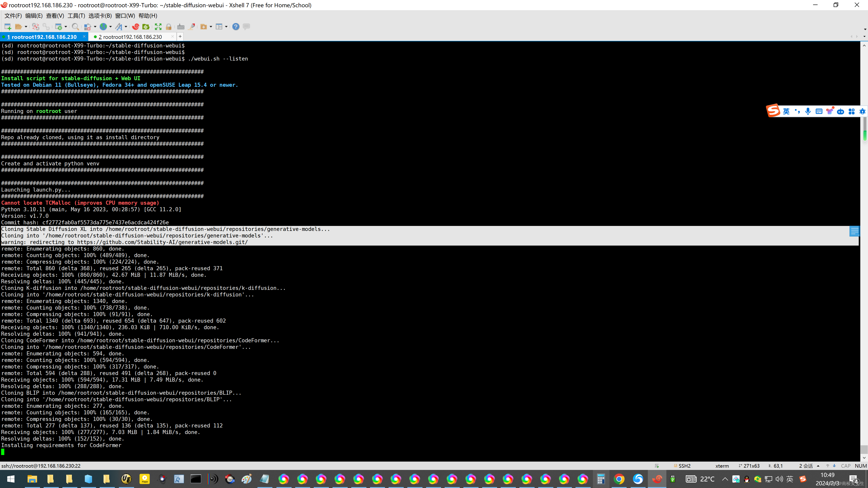Activate Sogou voice input microphone
The image size is (868, 488).
click(x=808, y=111)
